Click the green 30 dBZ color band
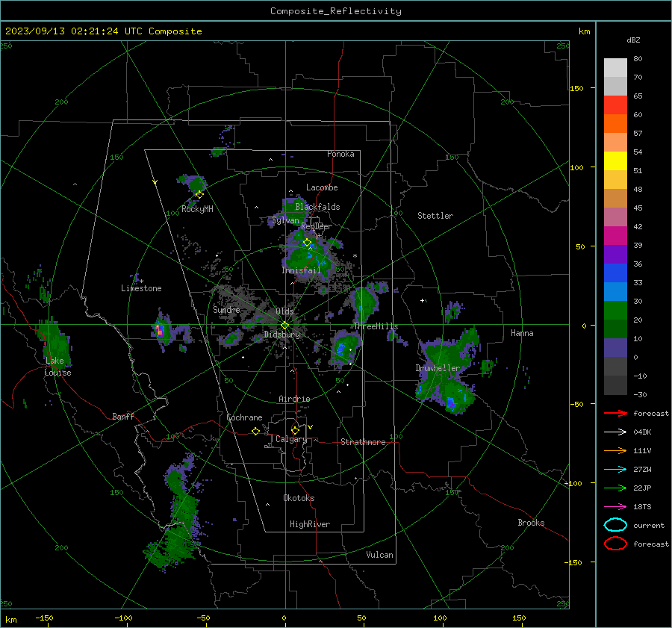672x628 pixels. pos(615,311)
